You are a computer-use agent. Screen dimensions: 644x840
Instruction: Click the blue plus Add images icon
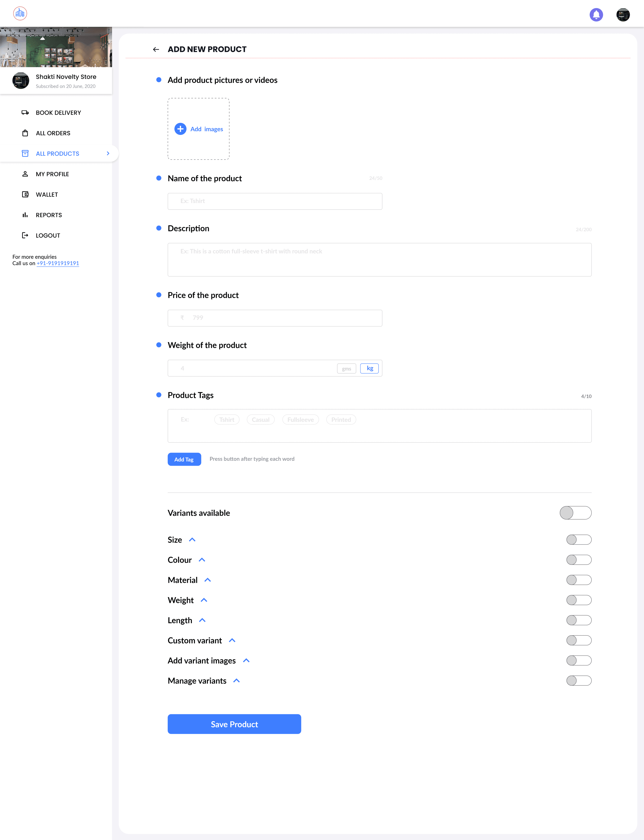[180, 129]
